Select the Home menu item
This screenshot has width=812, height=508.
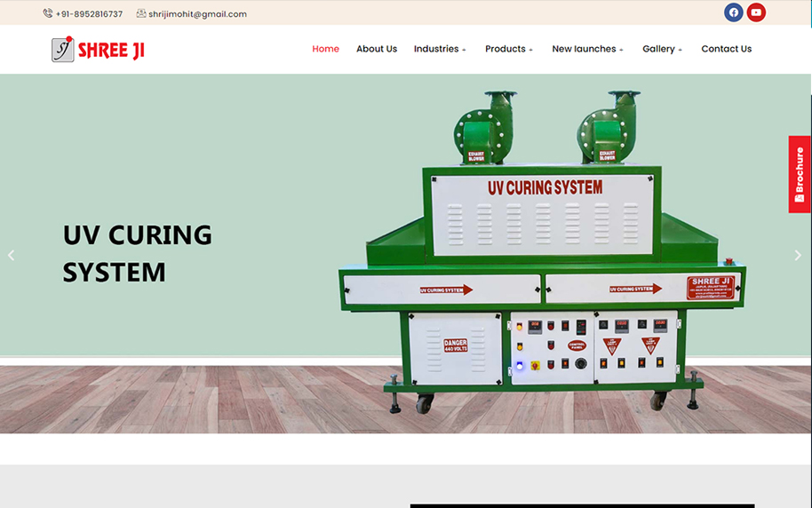coord(325,49)
